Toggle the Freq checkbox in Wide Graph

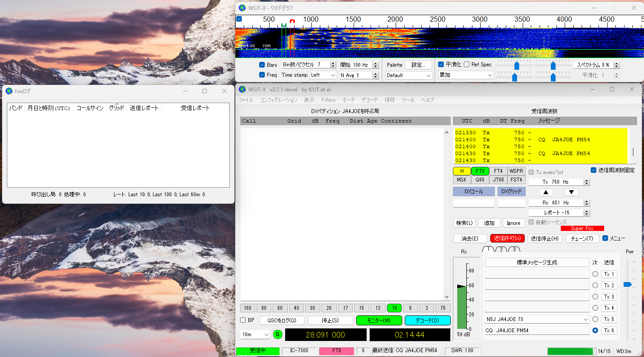[262, 75]
